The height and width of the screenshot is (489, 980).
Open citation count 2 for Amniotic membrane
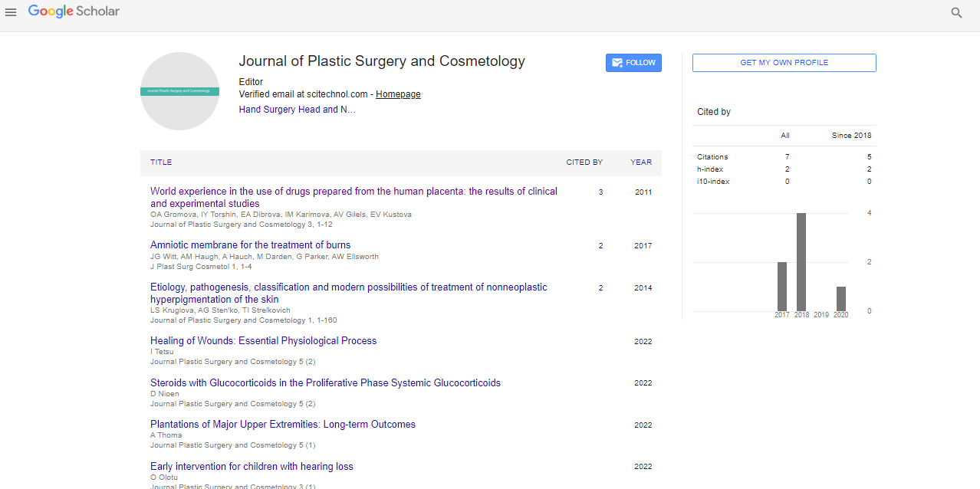tap(600, 246)
